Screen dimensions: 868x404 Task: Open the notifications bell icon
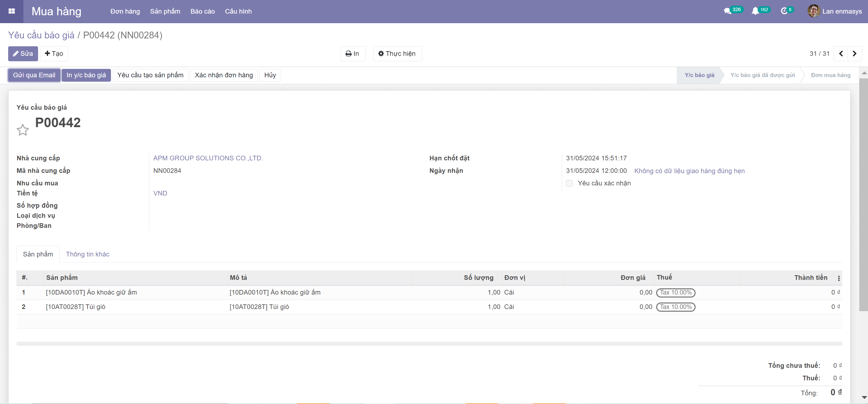[755, 11]
